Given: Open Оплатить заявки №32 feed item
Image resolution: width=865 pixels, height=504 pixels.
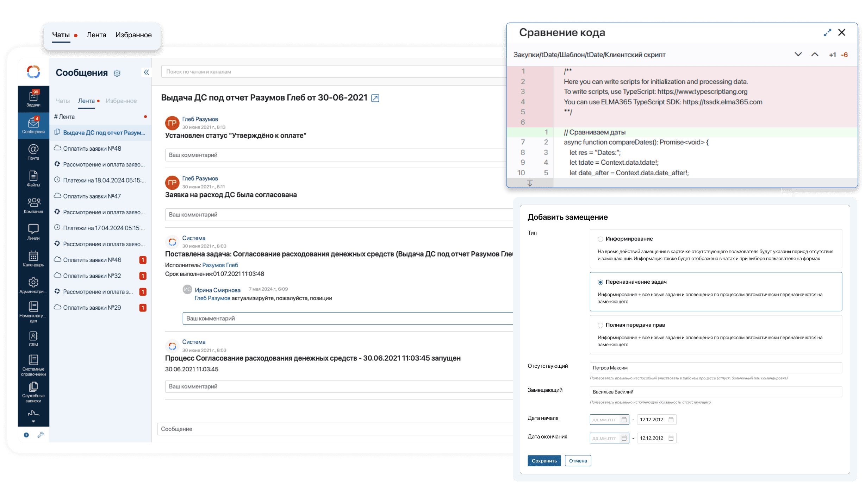Looking at the screenshot, I should point(100,276).
